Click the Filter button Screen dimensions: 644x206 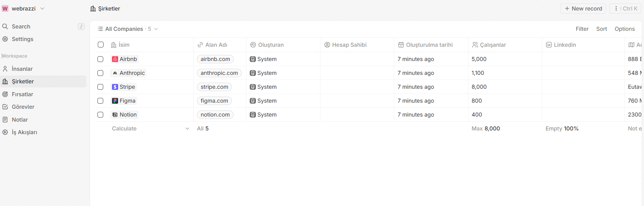click(x=582, y=29)
